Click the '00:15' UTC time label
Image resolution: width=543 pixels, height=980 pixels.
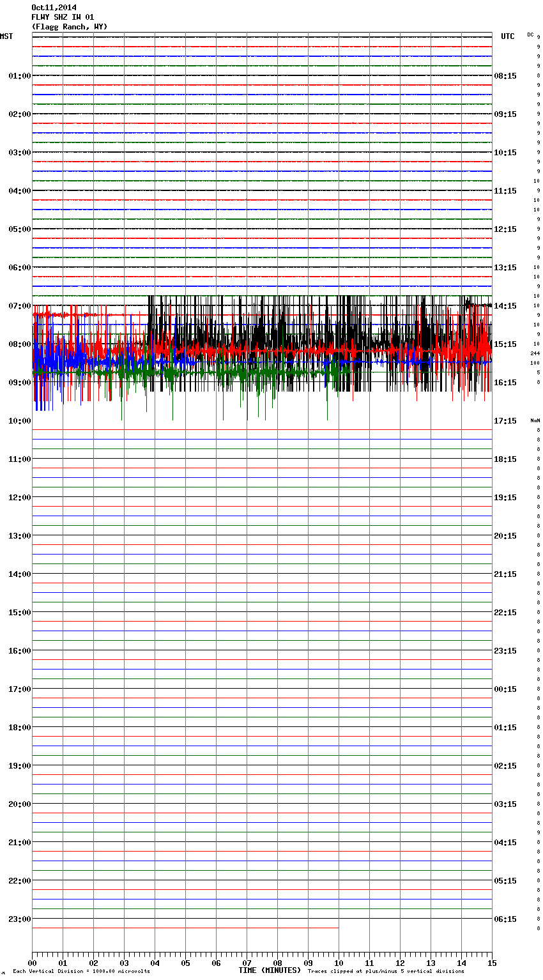[505, 689]
